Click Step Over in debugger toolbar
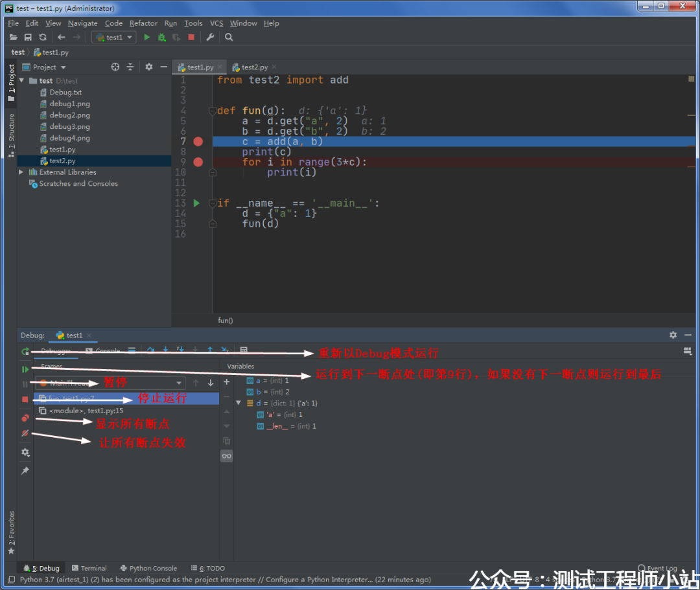The image size is (700, 590). click(x=150, y=350)
